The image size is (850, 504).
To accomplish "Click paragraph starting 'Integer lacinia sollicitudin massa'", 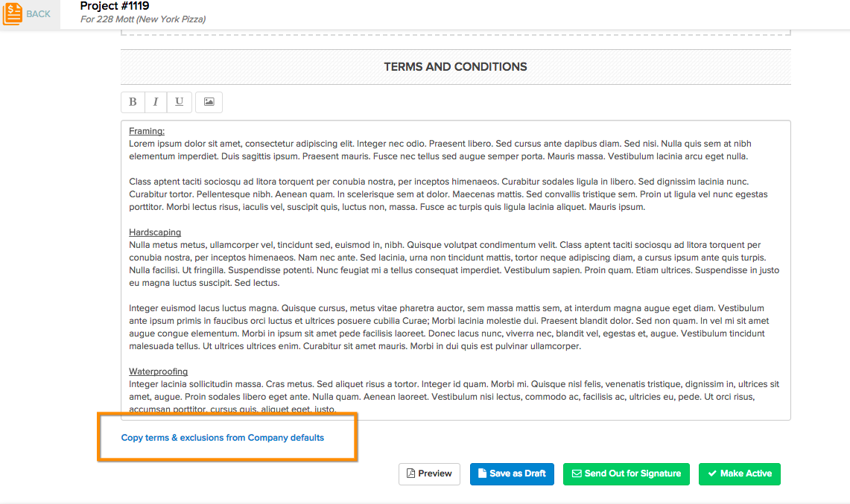I will click(x=454, y=397).
